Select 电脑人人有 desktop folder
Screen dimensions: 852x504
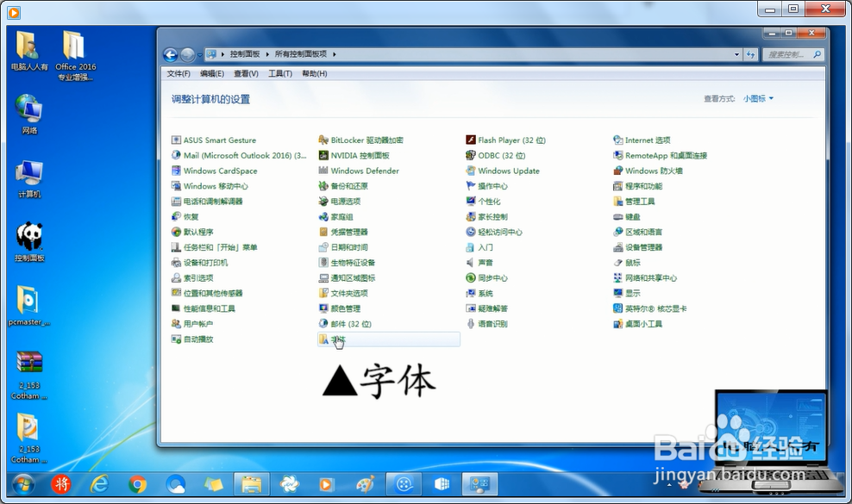click(x=29, y=51)
